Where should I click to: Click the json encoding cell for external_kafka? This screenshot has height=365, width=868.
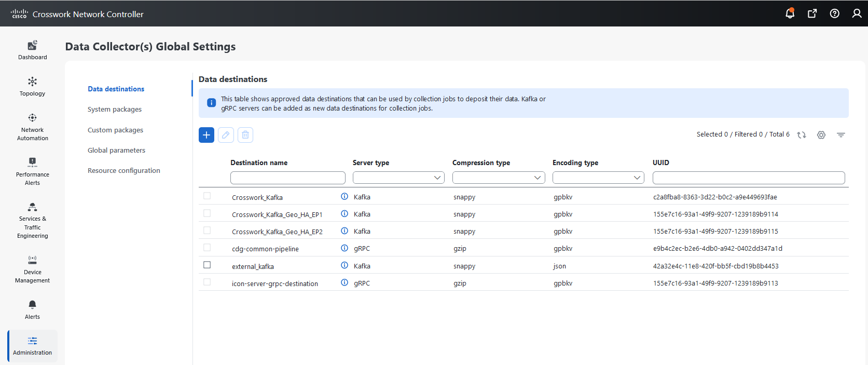coord(560,266)
